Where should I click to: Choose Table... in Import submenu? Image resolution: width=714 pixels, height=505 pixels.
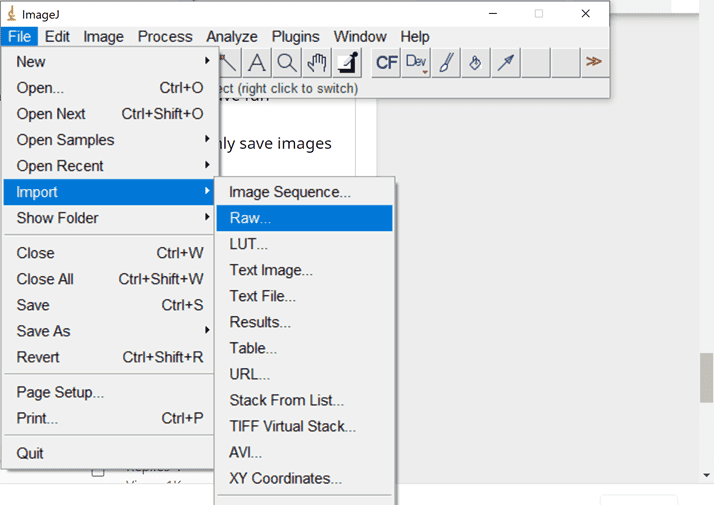point(304,348)
